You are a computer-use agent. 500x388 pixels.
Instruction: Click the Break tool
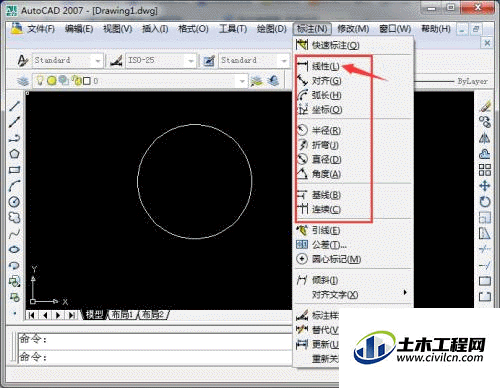[x=485, y=297]
